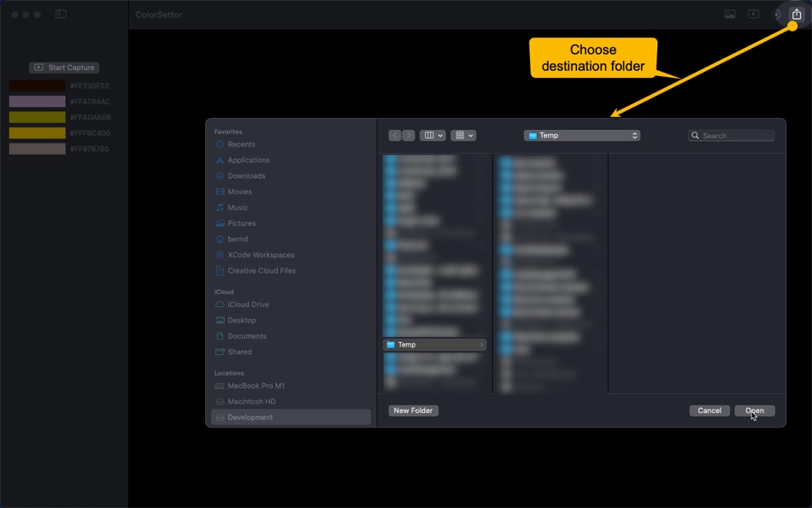This screenshot has height=508, width=812.
Task: Click the Music note icon
Action: [220, 207]
